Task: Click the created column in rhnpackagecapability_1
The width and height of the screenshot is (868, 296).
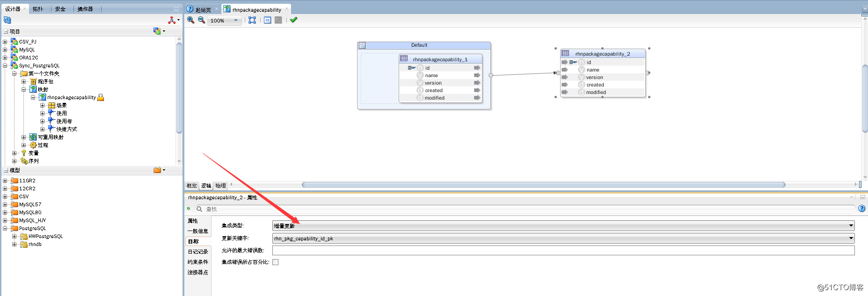Action: coord(434,90)
